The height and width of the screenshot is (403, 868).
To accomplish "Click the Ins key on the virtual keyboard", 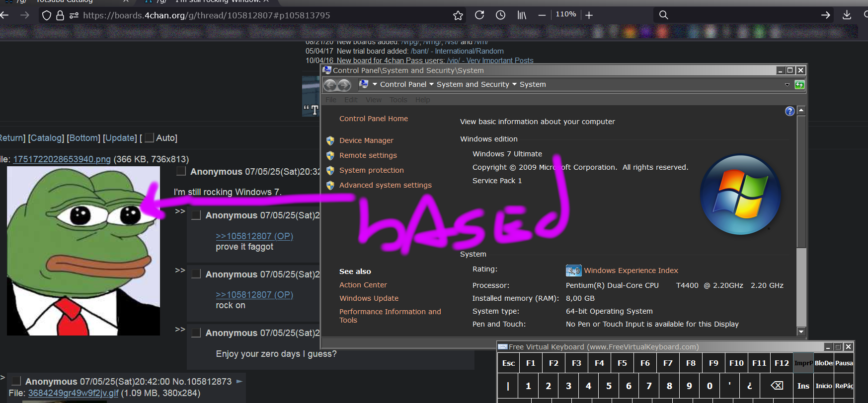I will tap(803, 386).
